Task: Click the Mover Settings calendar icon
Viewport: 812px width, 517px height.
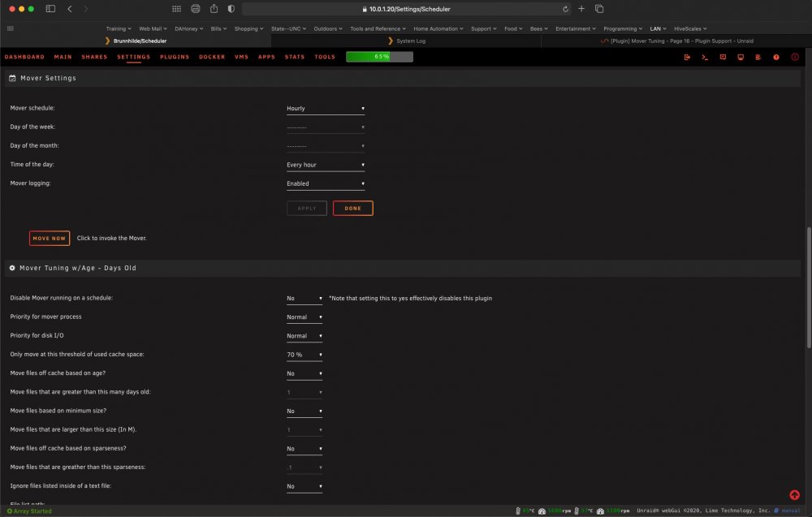Action: (12, 78)
